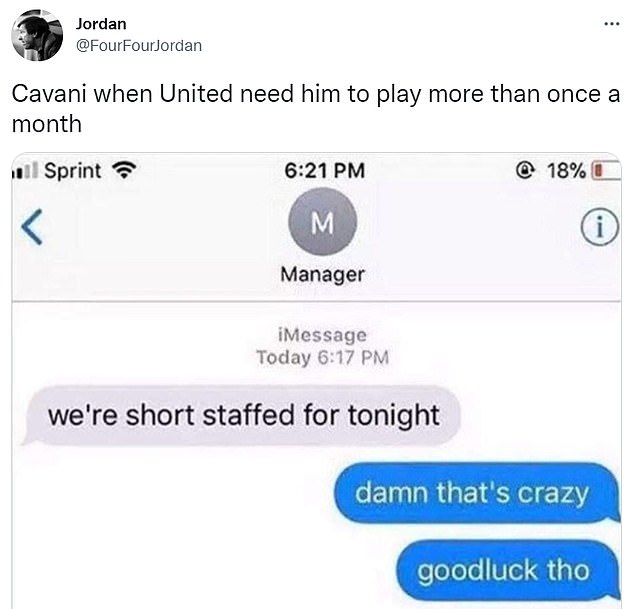Screen dimensions: 634x609
Task: Click the cellular signal bars icon
Action: pos(25,171)
